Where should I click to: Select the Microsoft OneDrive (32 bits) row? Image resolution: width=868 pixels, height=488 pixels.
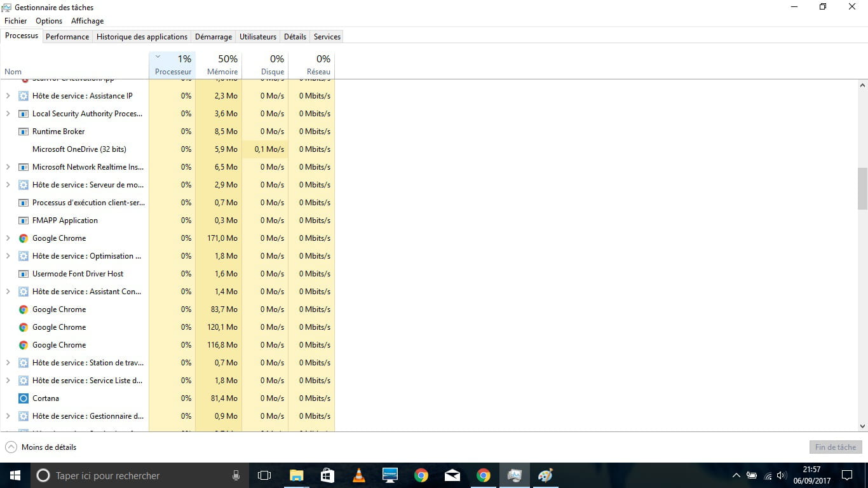coord(167,149)
